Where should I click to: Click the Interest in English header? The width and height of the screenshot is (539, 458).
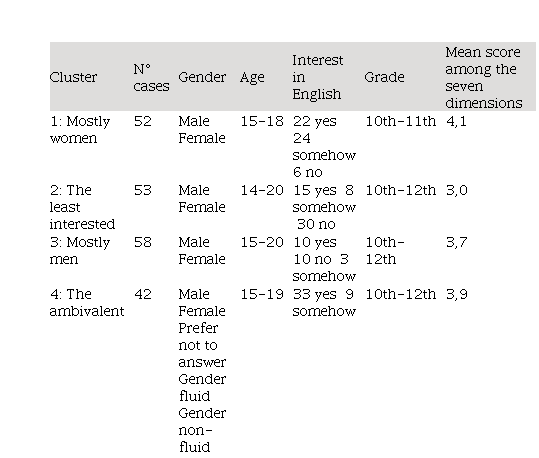[x=318, y=77]
